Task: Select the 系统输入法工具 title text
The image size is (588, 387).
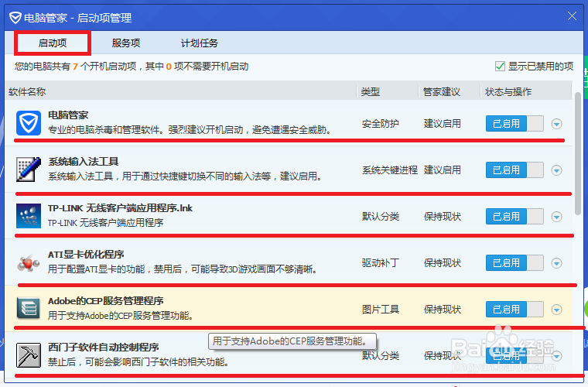Action: (x=84, y=162)
